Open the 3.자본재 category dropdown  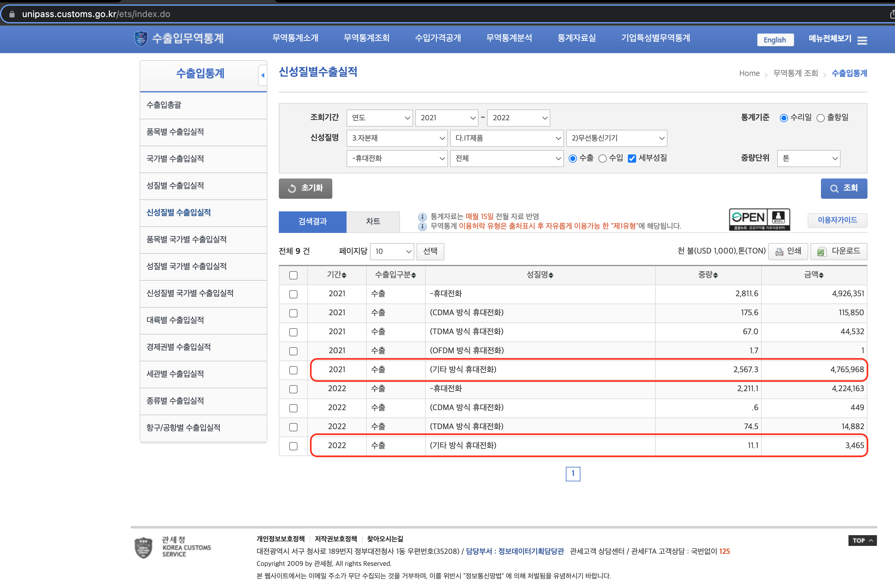point(397,138)
